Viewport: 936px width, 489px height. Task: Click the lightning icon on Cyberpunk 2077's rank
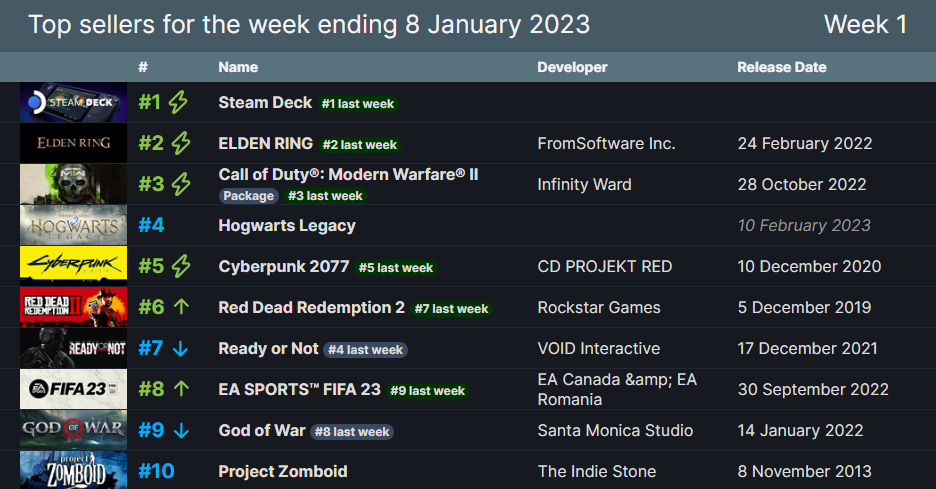point(181,267)
